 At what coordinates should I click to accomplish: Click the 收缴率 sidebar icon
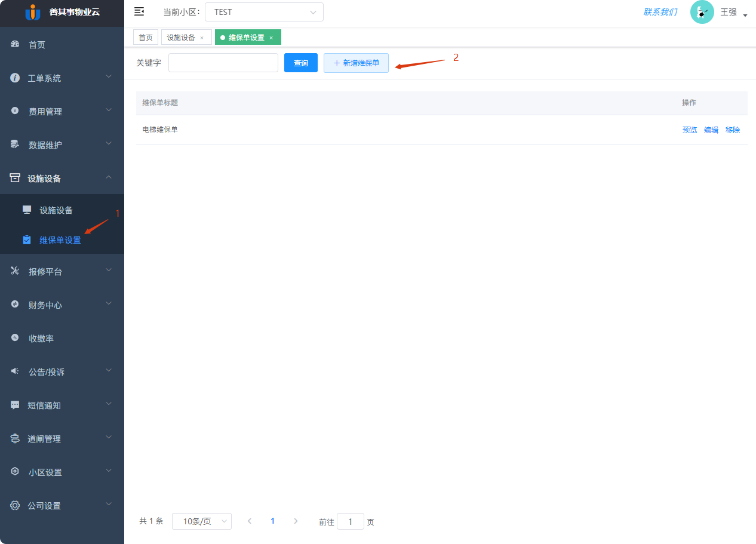14,338
